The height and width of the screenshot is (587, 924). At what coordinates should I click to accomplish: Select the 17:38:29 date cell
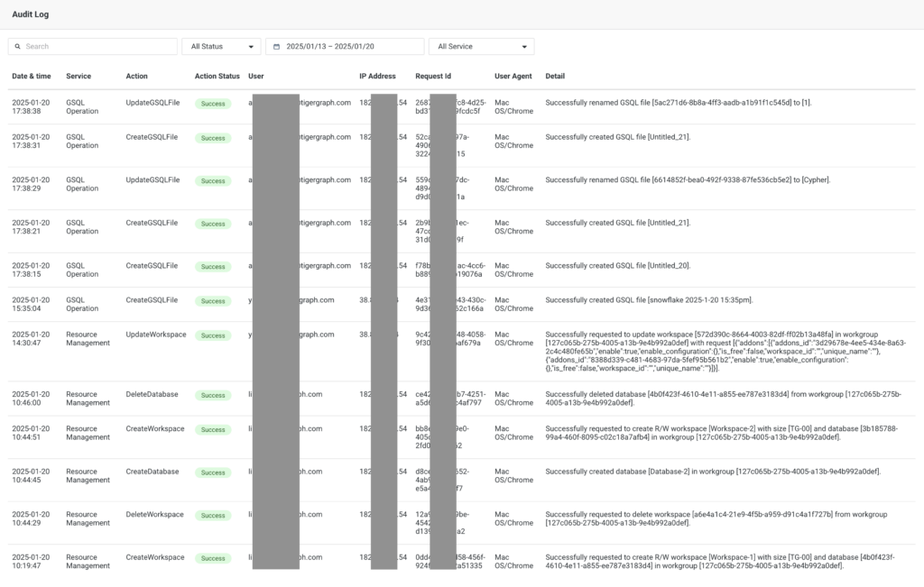coord(31,184)
